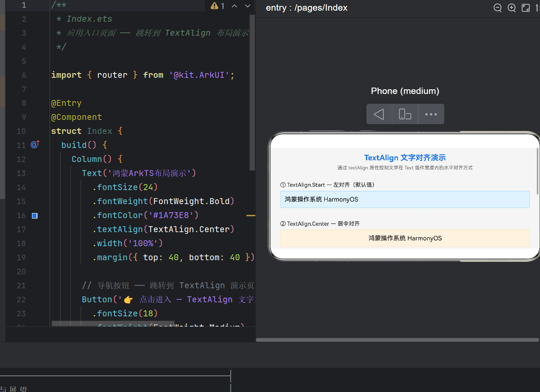Click the '② TextAlign.Center — 居中对齐' label
Screen dimensions: 540x392
pyautogui.click(x=320, y=224)
